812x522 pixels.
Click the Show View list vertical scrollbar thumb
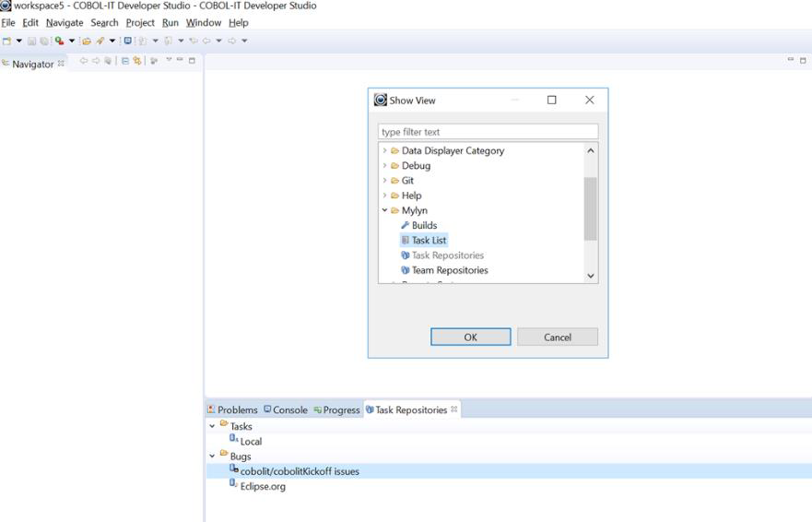pos(591,208)
